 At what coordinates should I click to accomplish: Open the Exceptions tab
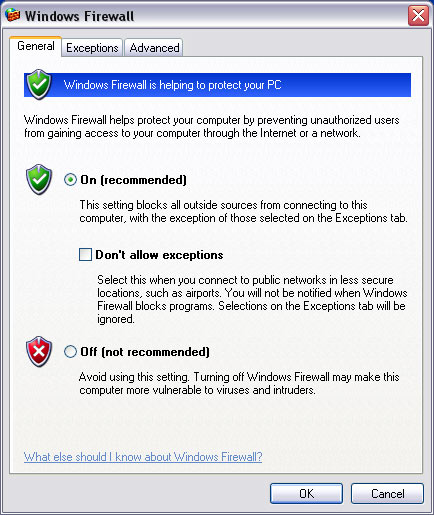pyautogui.click(x=92, y=48)
